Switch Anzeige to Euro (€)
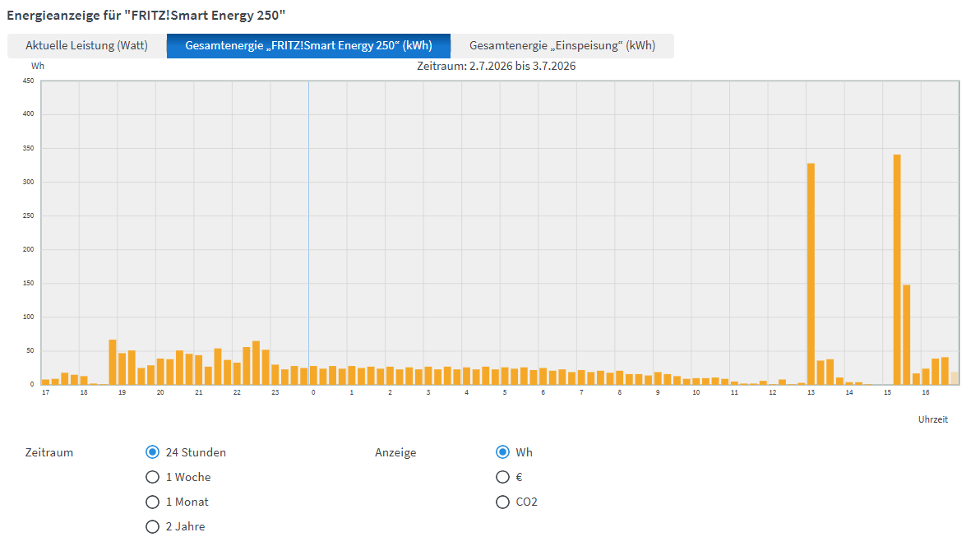Viewport: 980px width, 537px height. [x=502, y=477]
